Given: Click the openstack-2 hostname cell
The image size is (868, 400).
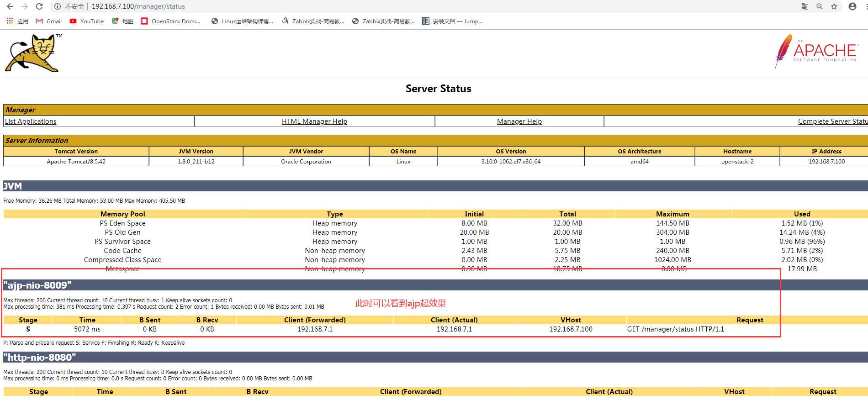Looking at the screenshot, I should 737,162.
